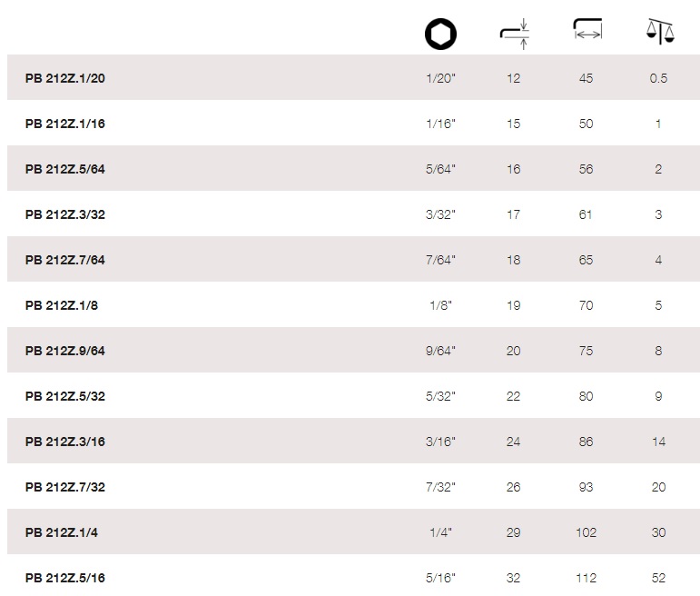
Task: Click the PB 212Z.3/16 product name
Action: coord(65,442)
